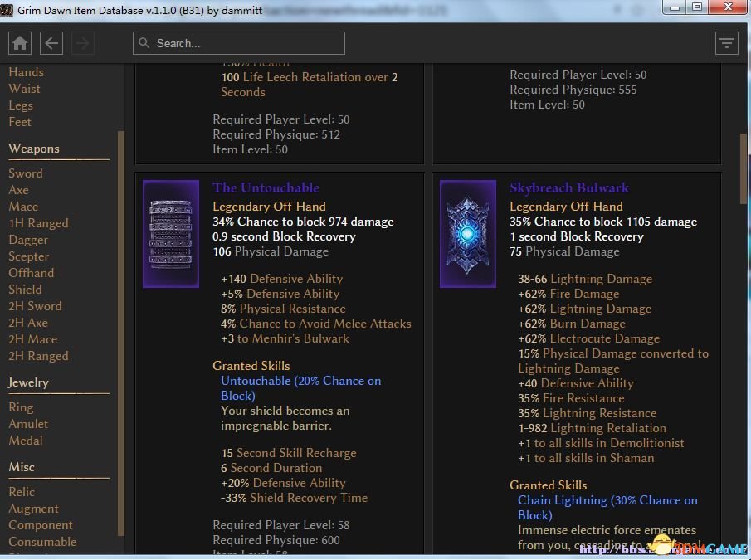Open Skybreach Bulwark item title link
751x560 pixels.
(x=569, y=188)
